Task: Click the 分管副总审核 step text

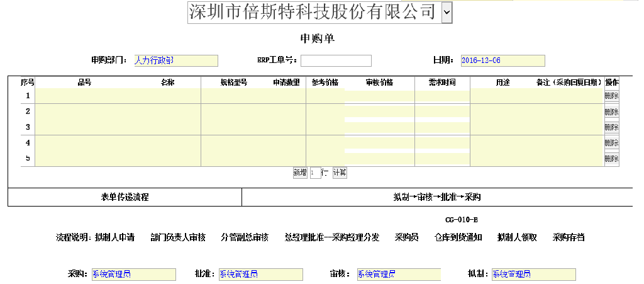Action: pos(245,237)
